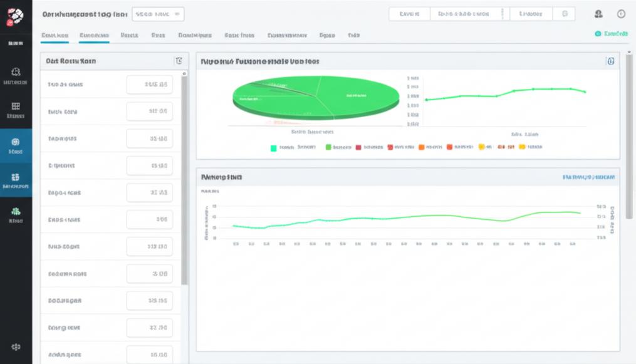Image resolution: width=636 pixels, height=364 pixels.
Task: Switch to the third tab in tab bar
Action: [130, 36]
